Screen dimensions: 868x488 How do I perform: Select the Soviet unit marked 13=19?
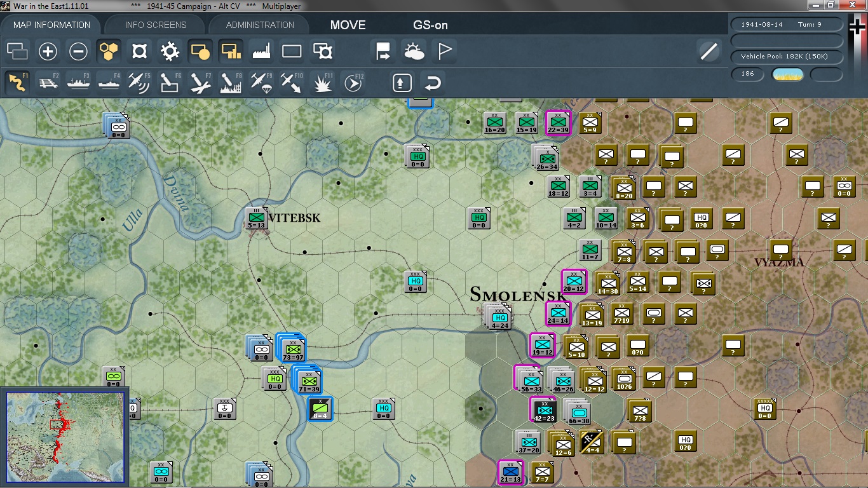click(592, 314)
